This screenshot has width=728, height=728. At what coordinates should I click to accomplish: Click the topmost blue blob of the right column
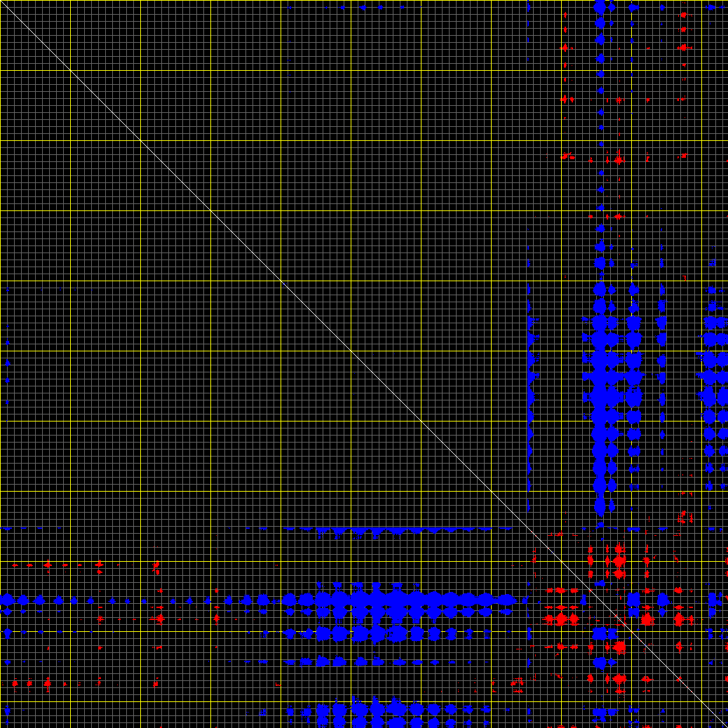[599, 7]
